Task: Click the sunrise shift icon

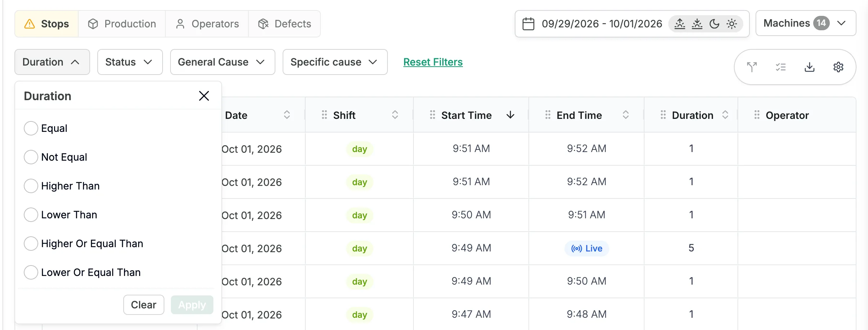Action: click(680, 24)
